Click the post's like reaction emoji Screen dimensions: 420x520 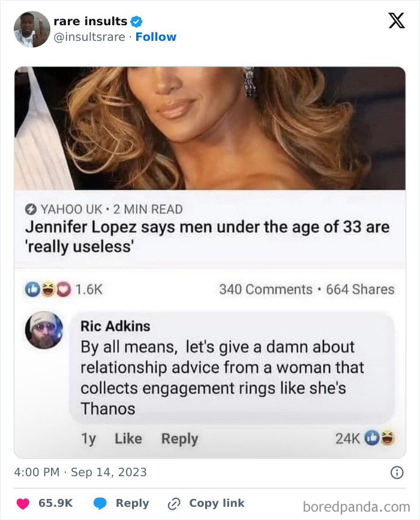click(x=32, y=289)
